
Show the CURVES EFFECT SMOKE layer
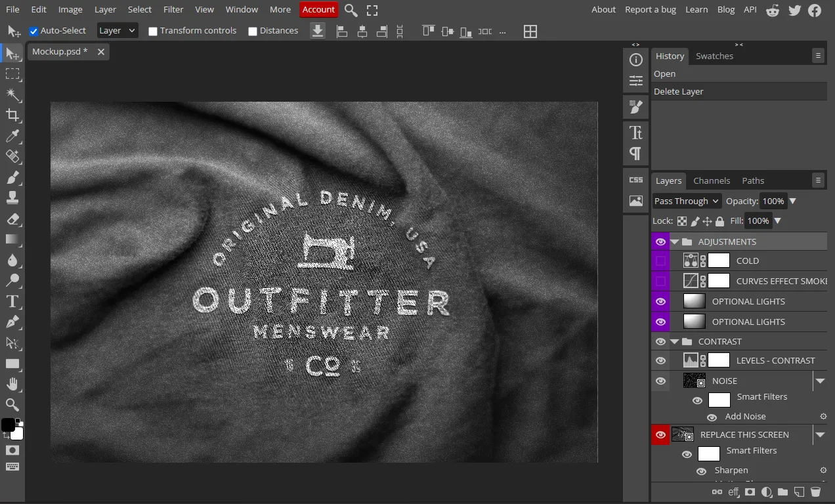click(x=660, y=281)
